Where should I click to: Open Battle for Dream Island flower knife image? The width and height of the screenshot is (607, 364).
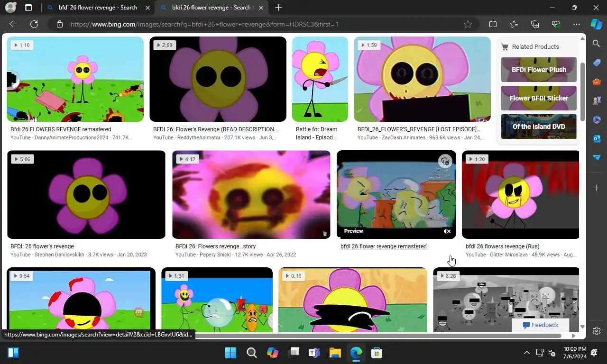pos(320,79)
